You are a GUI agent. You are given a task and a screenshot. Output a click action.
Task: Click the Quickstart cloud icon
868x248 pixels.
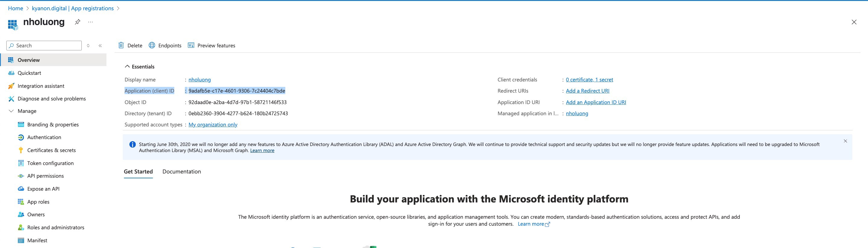(x=11, y=73)
